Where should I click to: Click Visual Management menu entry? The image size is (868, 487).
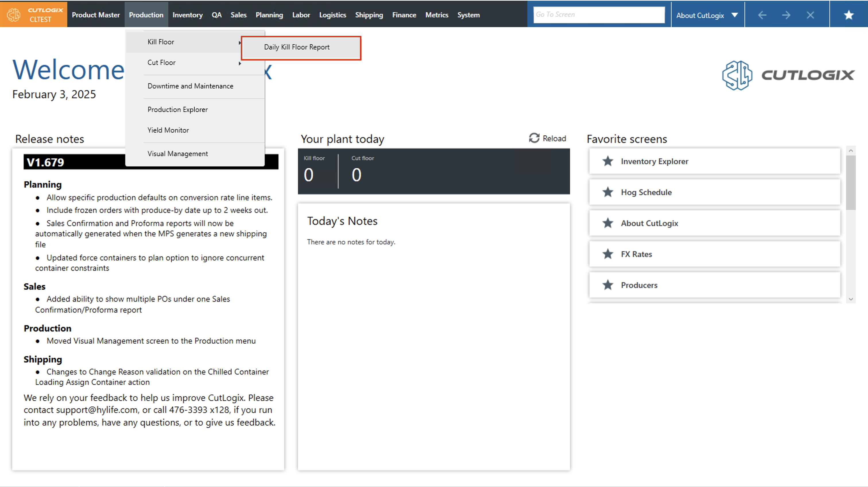[178, 154]
